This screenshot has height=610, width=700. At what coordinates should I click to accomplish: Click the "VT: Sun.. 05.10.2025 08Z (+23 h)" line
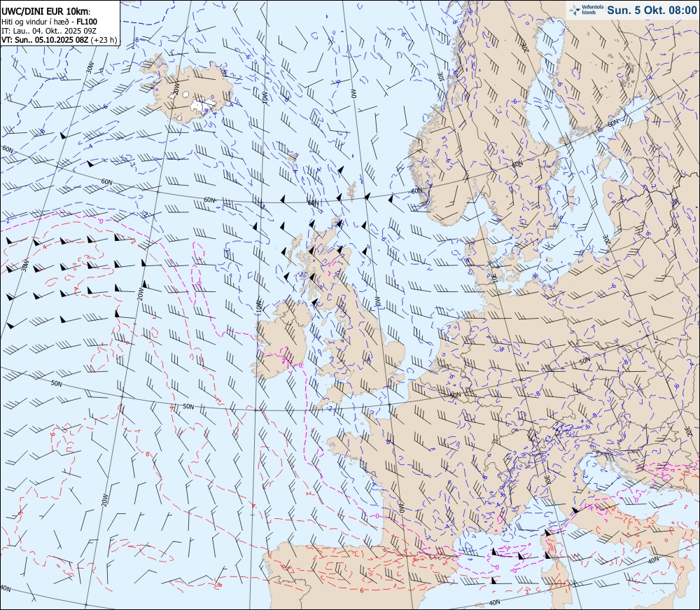pyautogui.click(x=59, y=40)
